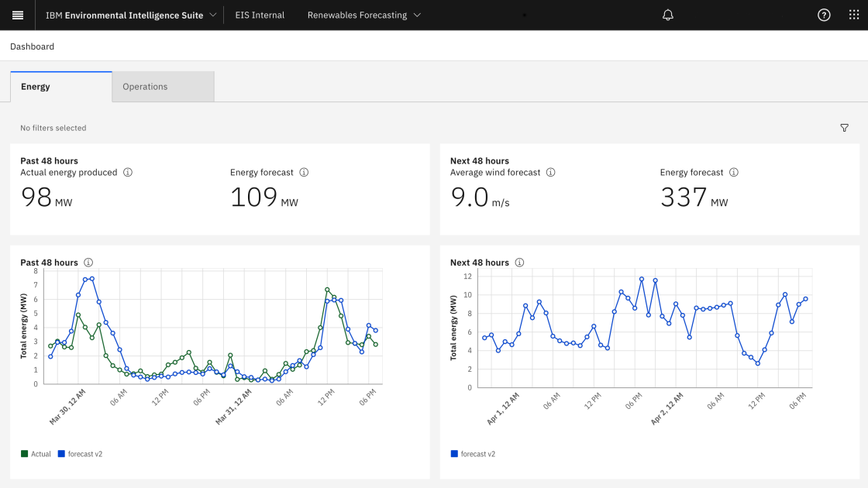Viewport: 868px width, 488px height.
Task: Open the application switcher grid
Action: tap(853, 15)
